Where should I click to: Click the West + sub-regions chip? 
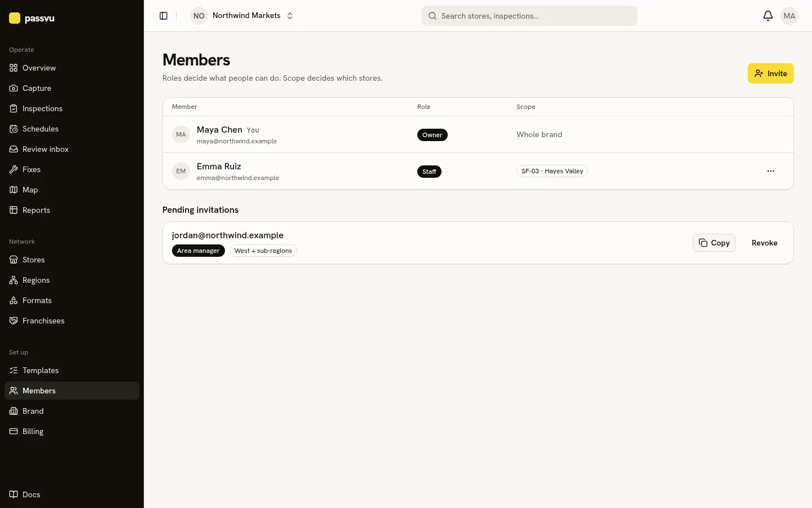[263, 251]
